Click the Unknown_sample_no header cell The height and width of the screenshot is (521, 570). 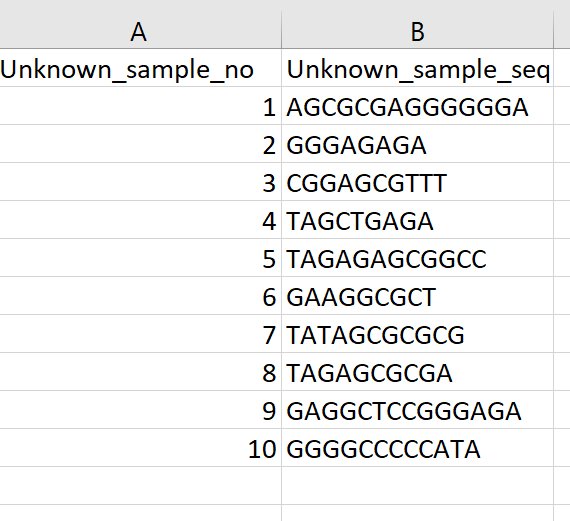click(140, 68)
